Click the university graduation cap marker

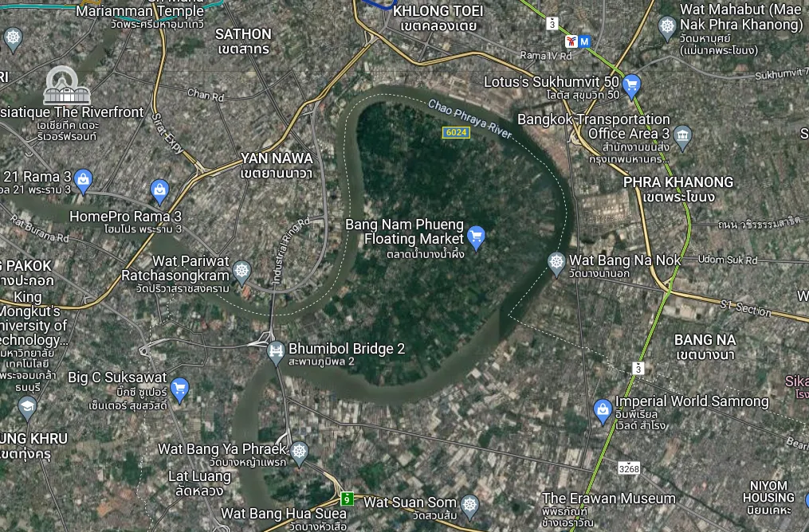(27, 408)
